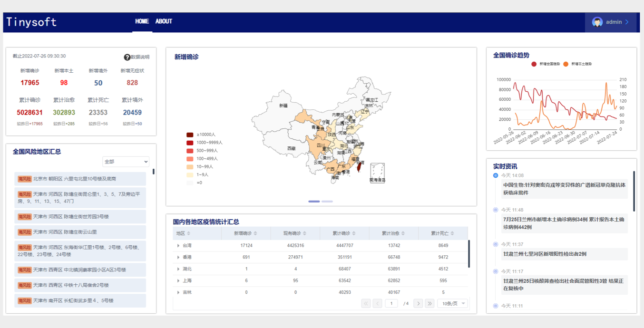The width and height of the screenshot is (644, 328).
Task: Click the page number input field
Action: 391,303
